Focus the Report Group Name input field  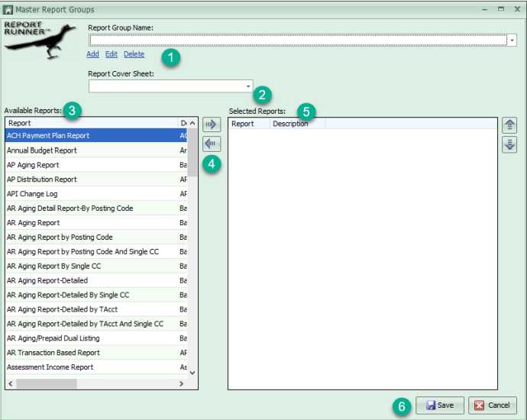tap(298, 40)
